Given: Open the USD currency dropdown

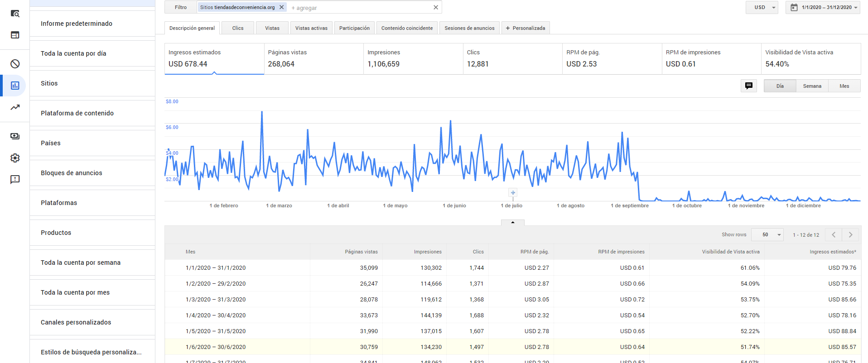Looking at the screenshot, I should [x=762, y=7].
